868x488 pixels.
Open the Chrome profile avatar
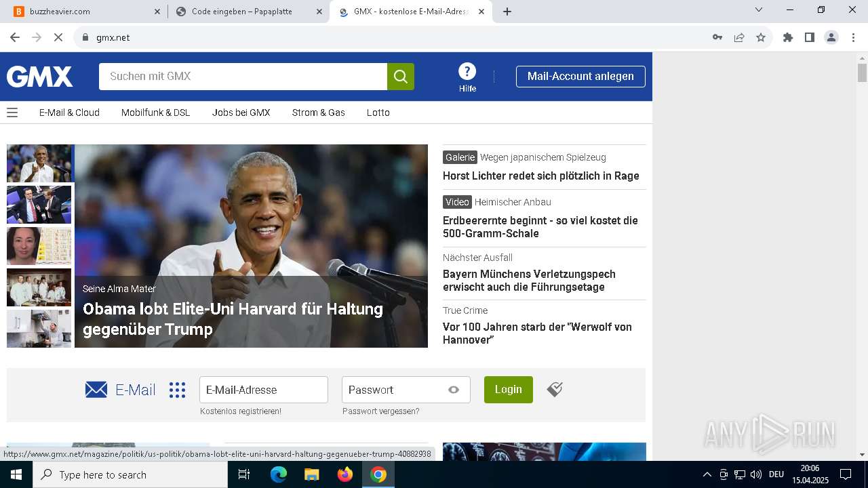point(831,37)
